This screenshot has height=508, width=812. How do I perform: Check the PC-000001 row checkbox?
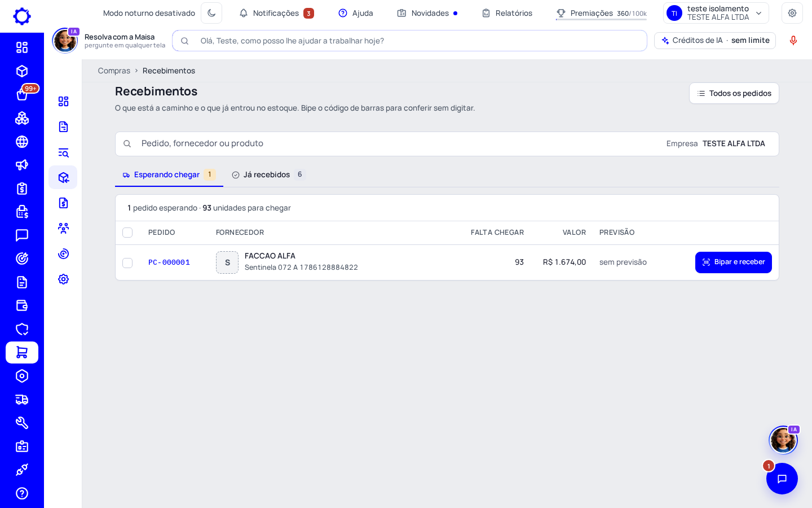(x=127, y=263)
